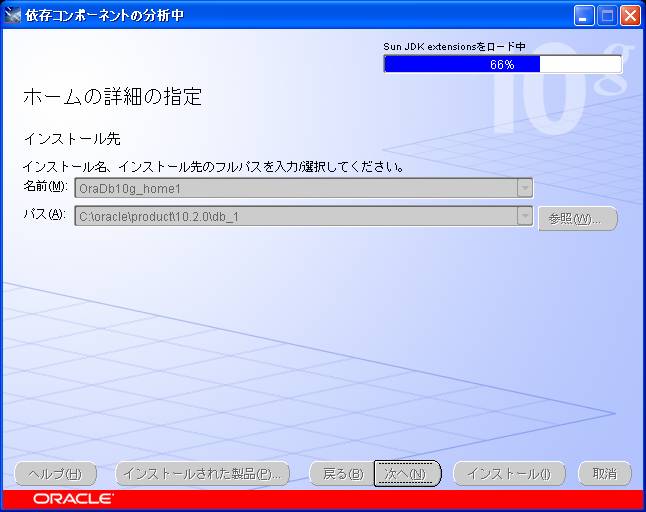The width and height of the screenshot is (646, 512).
Task: Click the インストール先 subheading
Action: point(72,139)
